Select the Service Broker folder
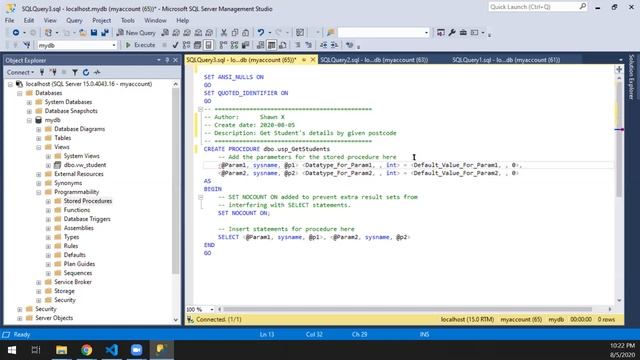This screenshot has height=360, width=640. pos(73,282)
